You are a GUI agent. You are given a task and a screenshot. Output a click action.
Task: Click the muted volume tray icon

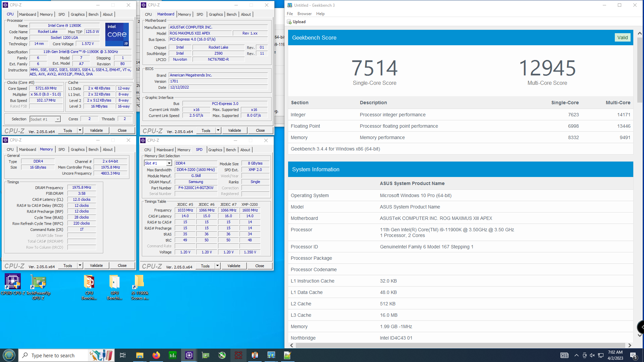pyautogui.click(x=592, y=355)
